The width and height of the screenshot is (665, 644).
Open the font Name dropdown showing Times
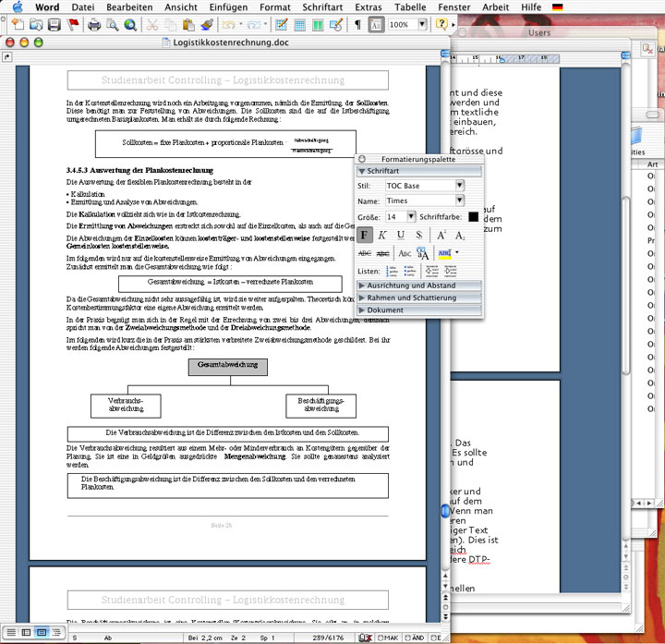point(460,200)
